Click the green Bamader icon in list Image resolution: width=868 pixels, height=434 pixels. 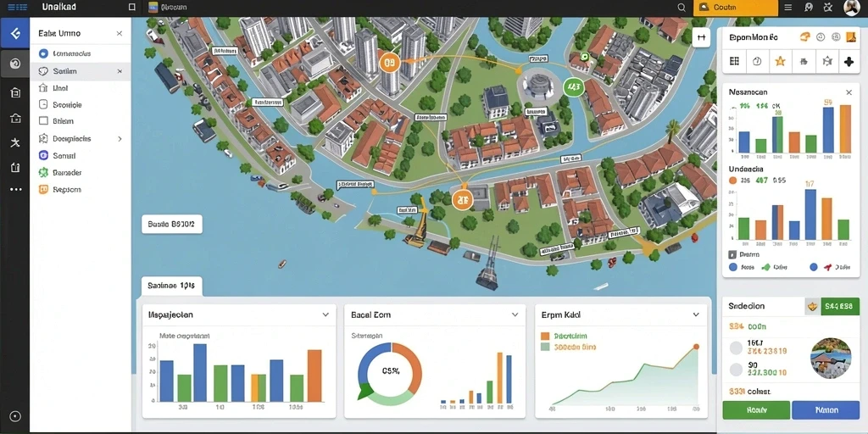pyautogui.click(x=44, y=172)
